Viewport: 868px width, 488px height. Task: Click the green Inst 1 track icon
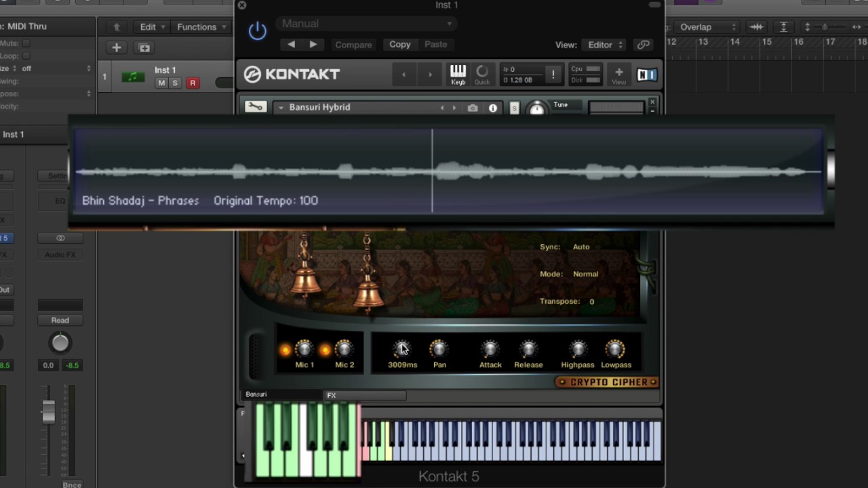pos(133,77)
